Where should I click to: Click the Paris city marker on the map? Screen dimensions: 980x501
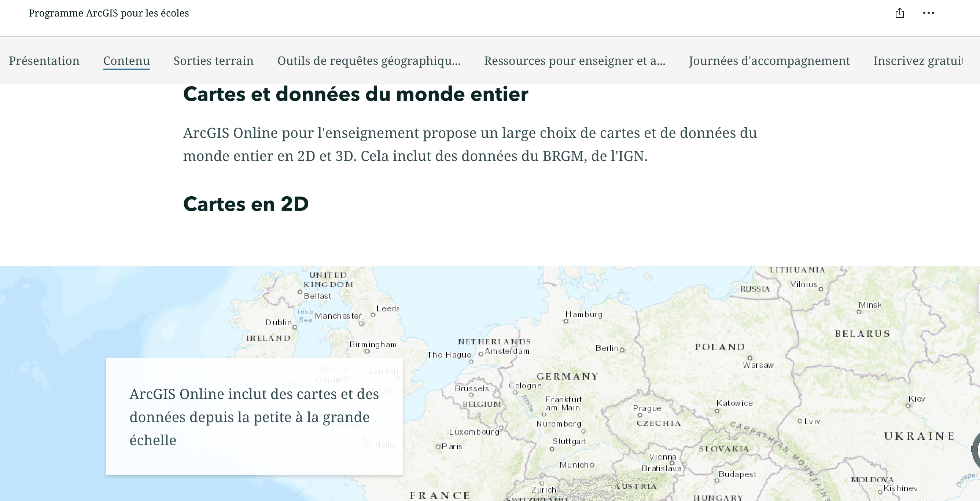click(438, 447)
